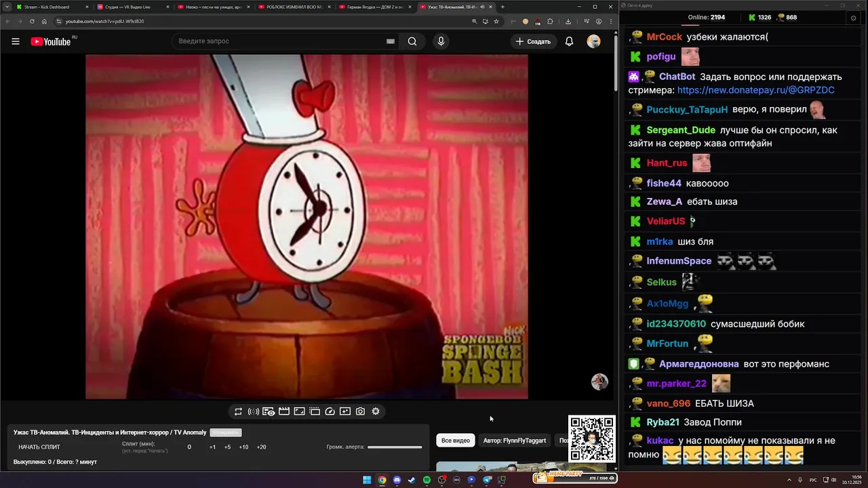Open Steam from the taskbar
Image resolution: width=868 pixels, height=488 pixels.
[x=412, y=480]
